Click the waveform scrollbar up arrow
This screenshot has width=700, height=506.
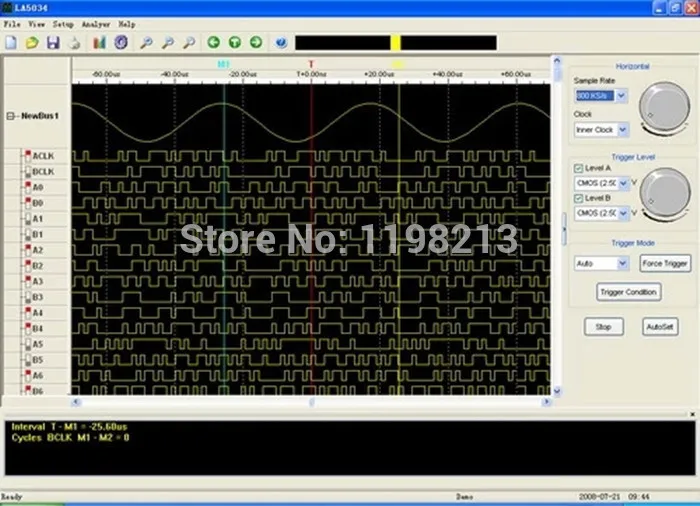tap(557, 60)
